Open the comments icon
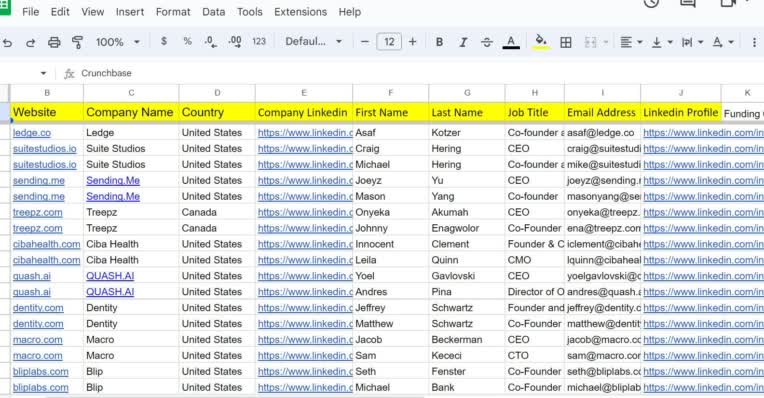Screen dimensions: 764x398 coord(687,3)
